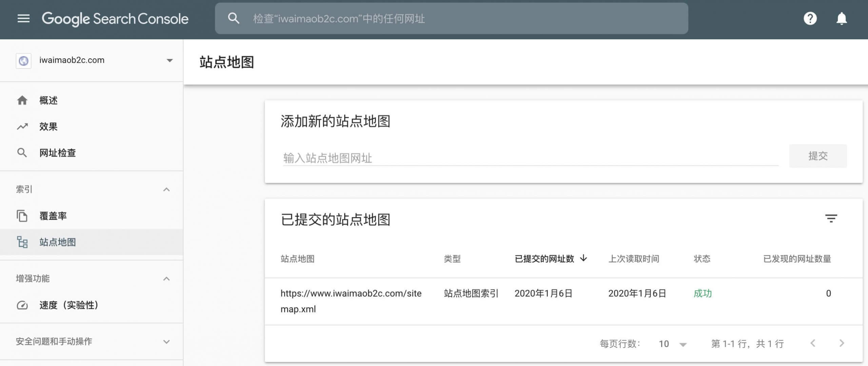
Task: Click the descending sort arrow icon
Action: point(584,258)
